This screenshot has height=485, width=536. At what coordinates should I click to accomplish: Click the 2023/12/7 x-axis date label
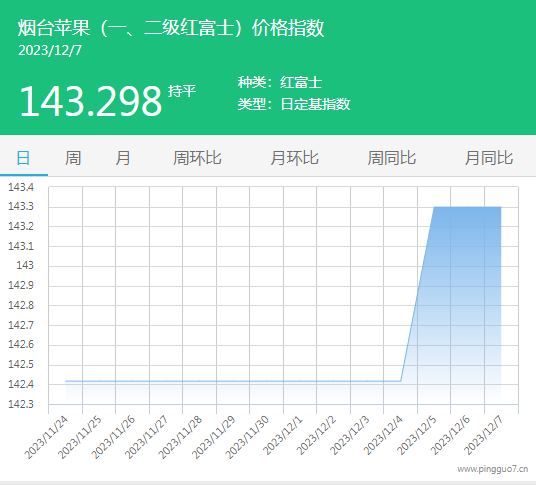coord(484,436)
